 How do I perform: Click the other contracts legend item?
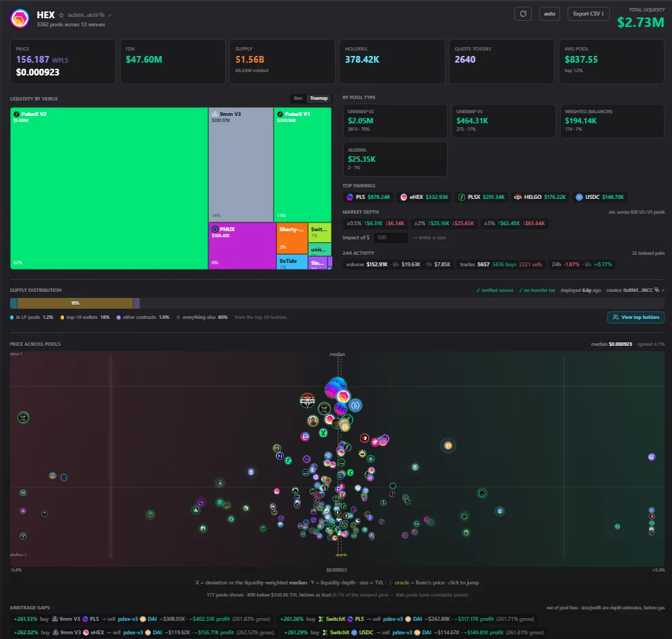click(143, 317)
